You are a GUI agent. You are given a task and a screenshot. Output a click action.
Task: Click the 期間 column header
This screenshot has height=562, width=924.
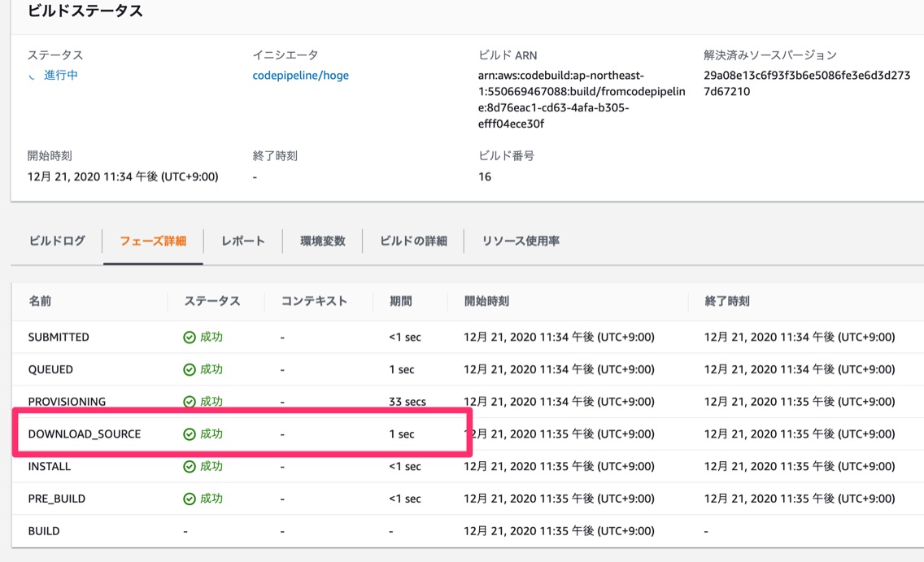(400, 301)
